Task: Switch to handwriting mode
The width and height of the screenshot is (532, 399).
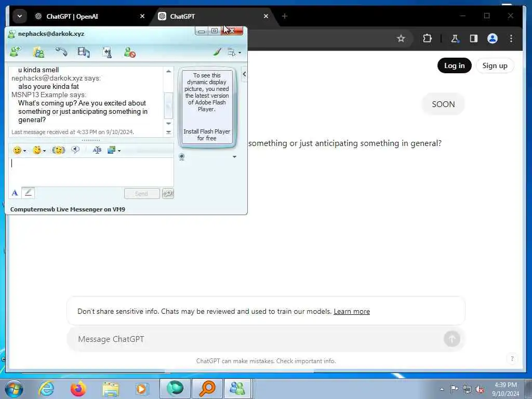Action: coord(28,193)
